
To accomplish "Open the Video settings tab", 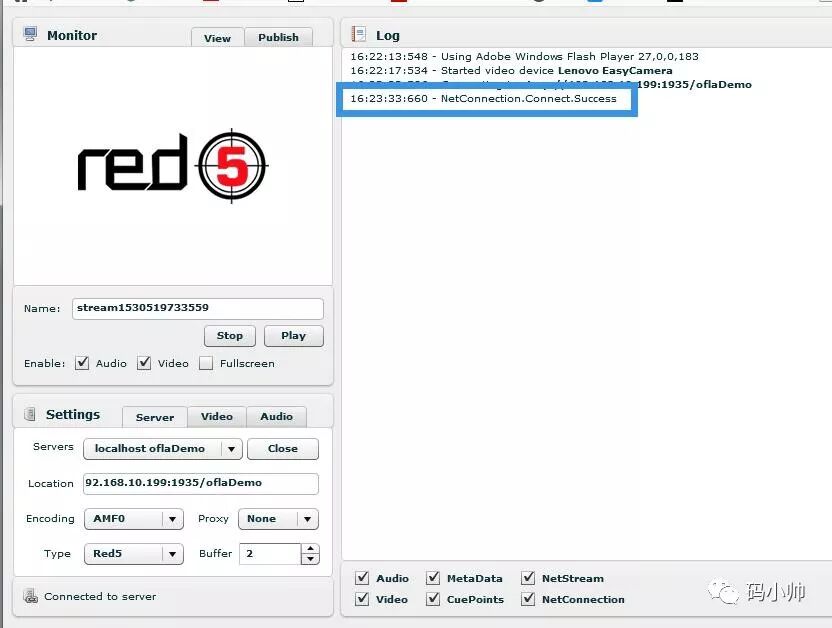I will click(x=217, y=416).
